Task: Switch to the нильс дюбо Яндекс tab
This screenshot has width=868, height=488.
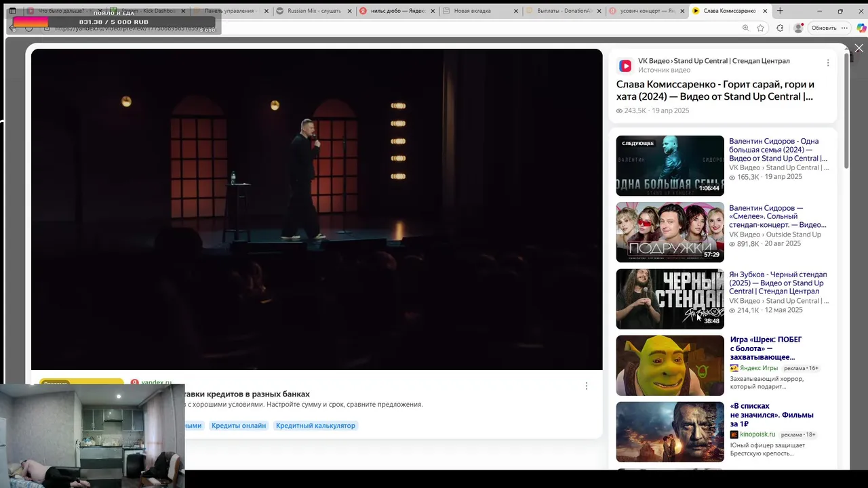Action: (397, 11)
